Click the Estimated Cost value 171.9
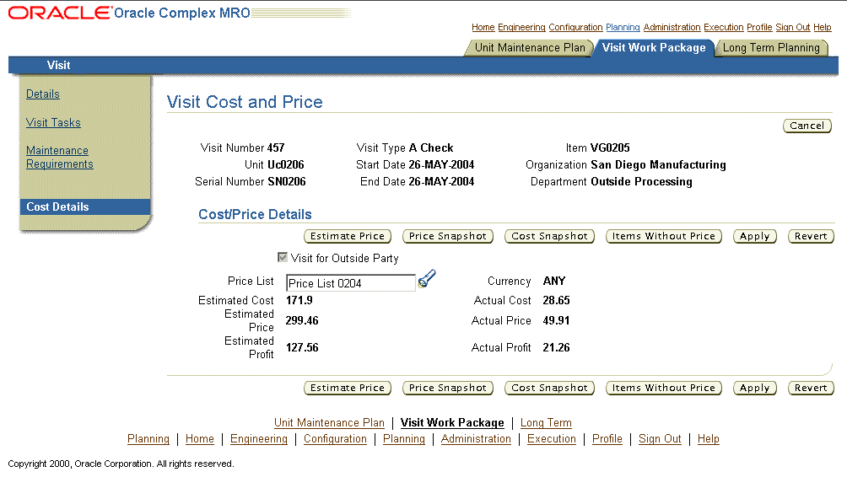 [x=299, y=300]
